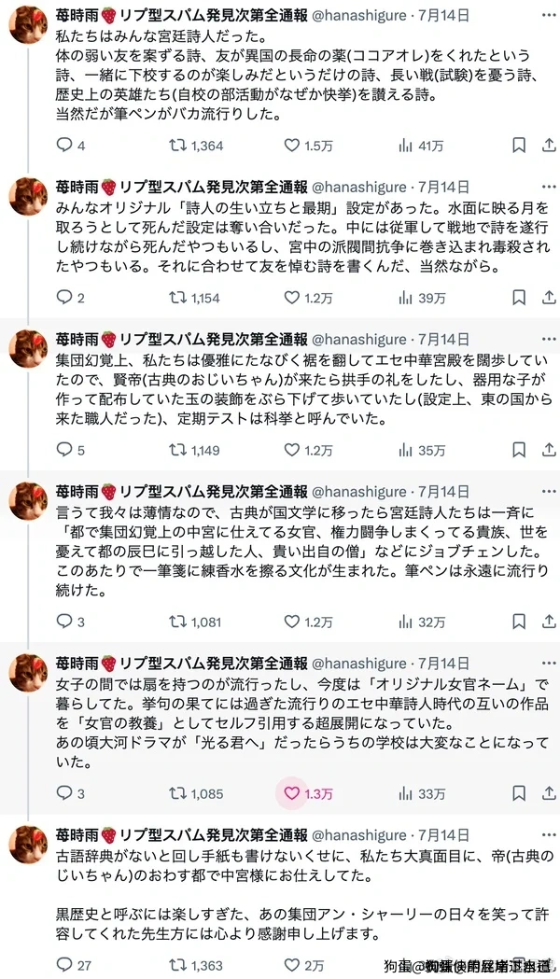This screenshot has height=979, width=560.
Task: Like the first tweet with 1.5万 likes
Action: coord(291,146)
